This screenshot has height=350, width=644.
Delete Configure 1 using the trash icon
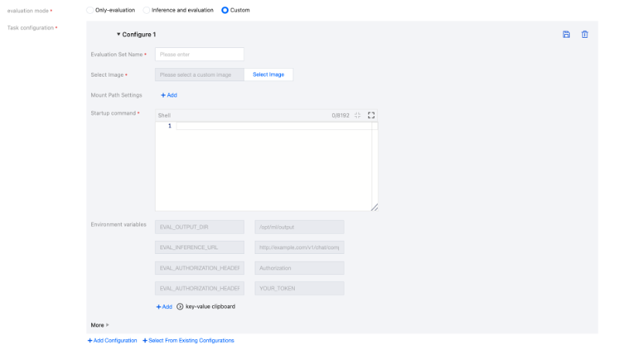584,35
